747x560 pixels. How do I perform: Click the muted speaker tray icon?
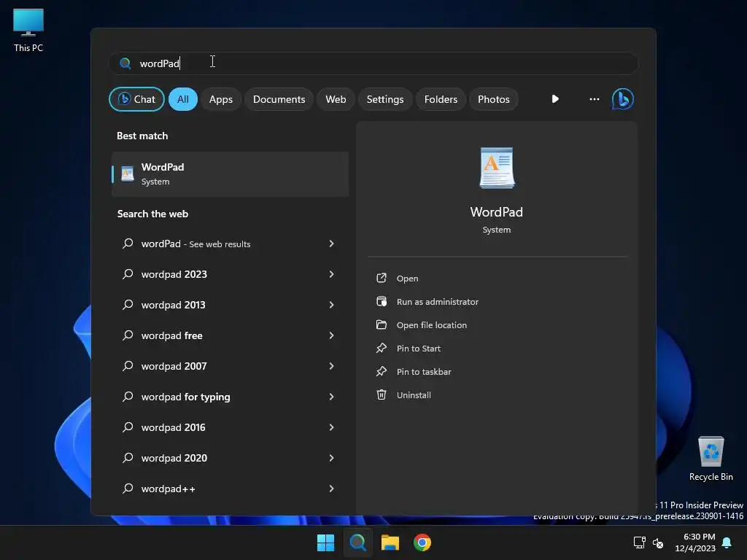(x=658, y=542)
